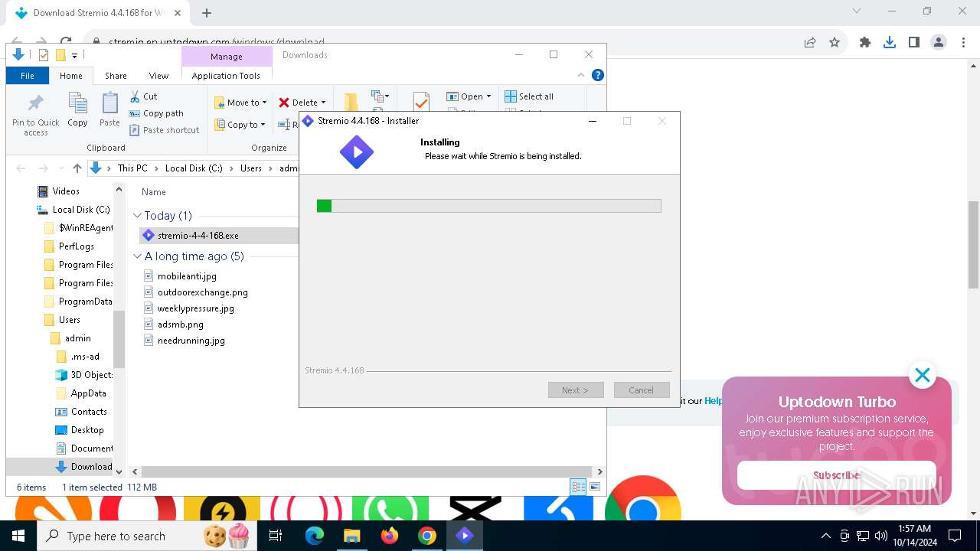Open a new Chrome tab
The height and width of the screenshot is (551, 980).
coord(207,13)
